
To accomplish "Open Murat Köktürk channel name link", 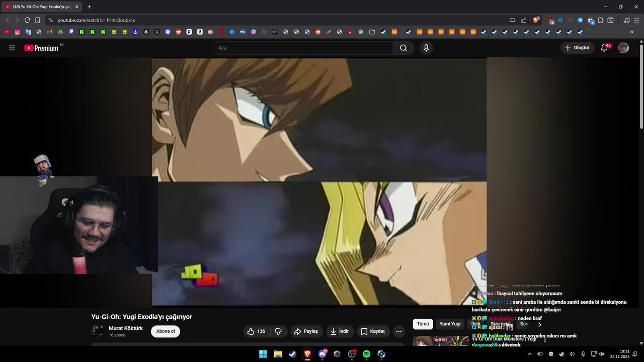I will click(126, 328).
